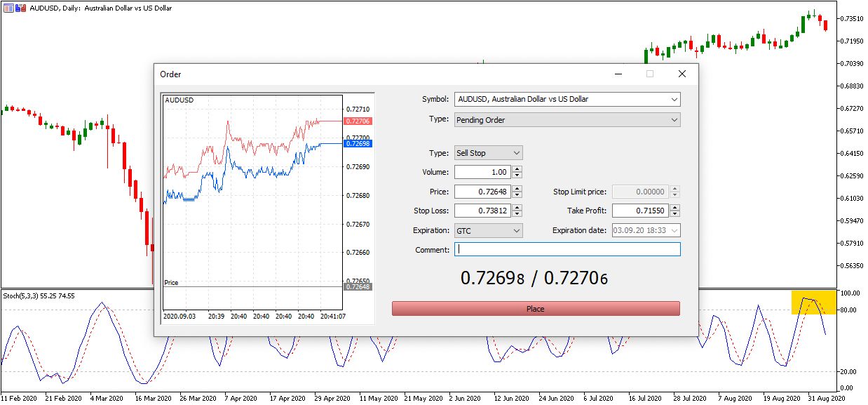
Task: Open the GTC Expiration dropdown
Action: point(489,230)
